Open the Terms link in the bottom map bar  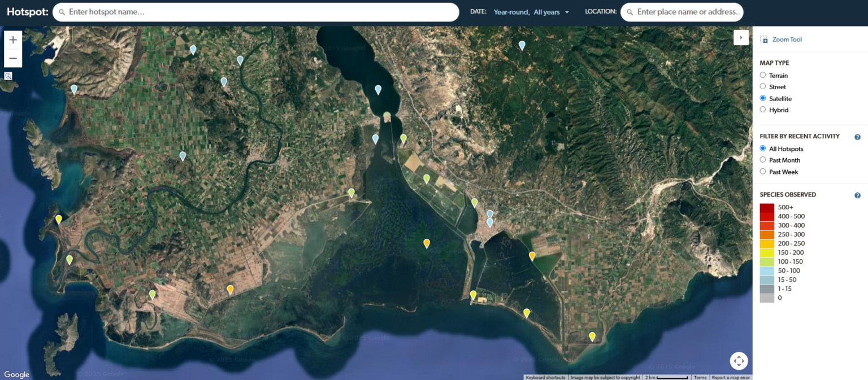[700, 377]
